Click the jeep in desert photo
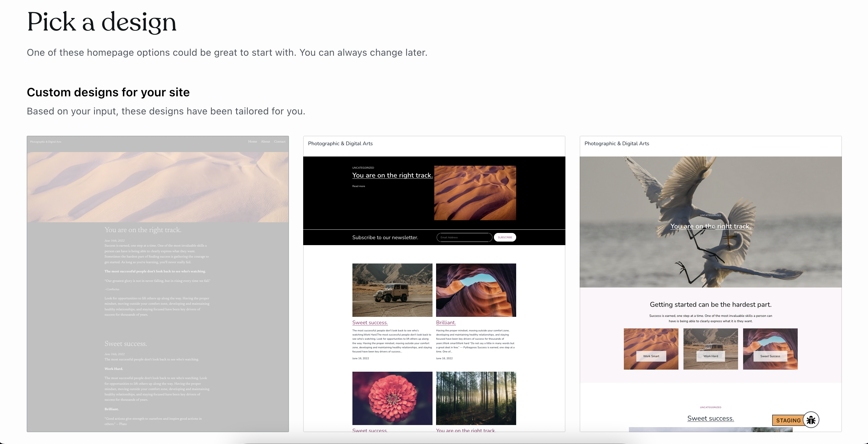Image resolution: width=868 pixels, height=444 pixels. coord(392,290)
